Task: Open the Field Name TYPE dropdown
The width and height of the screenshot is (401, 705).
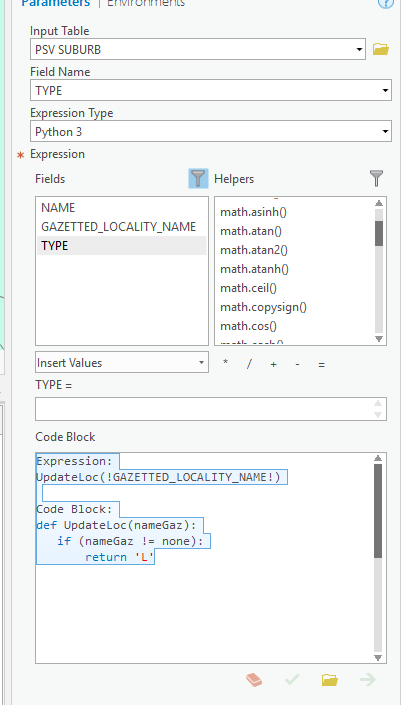Action: (386, 91)
